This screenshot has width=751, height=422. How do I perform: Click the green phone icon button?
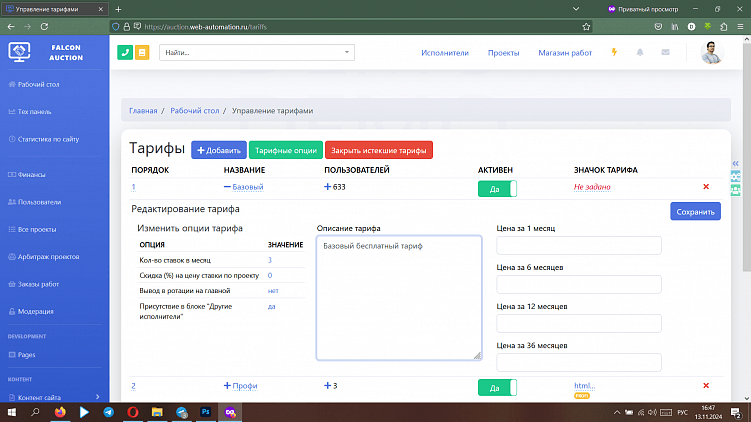(x=125, y=52)
